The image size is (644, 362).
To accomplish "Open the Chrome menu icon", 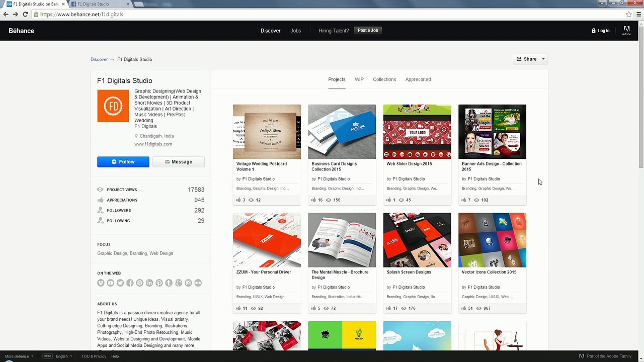I will coord(639,14).
